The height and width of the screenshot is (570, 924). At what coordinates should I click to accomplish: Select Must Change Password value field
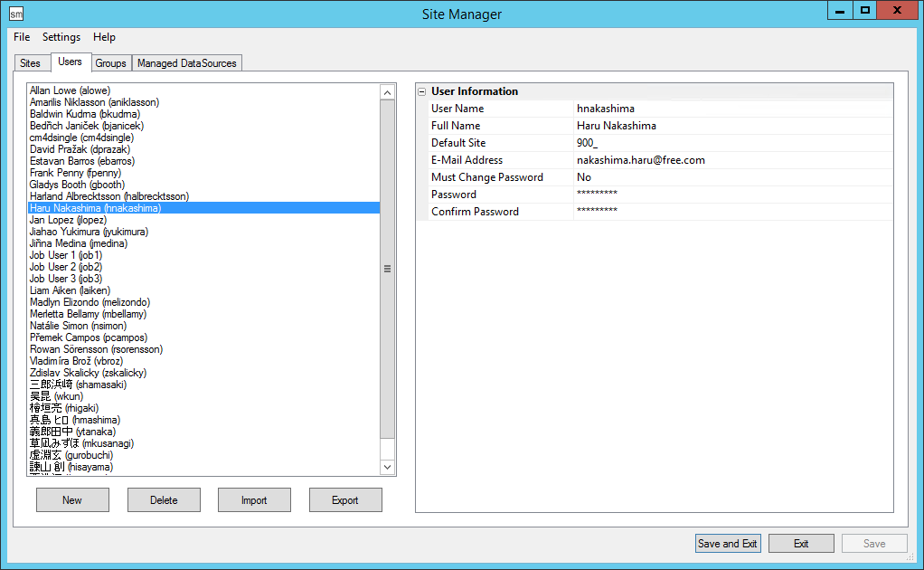tap(732, 177)
